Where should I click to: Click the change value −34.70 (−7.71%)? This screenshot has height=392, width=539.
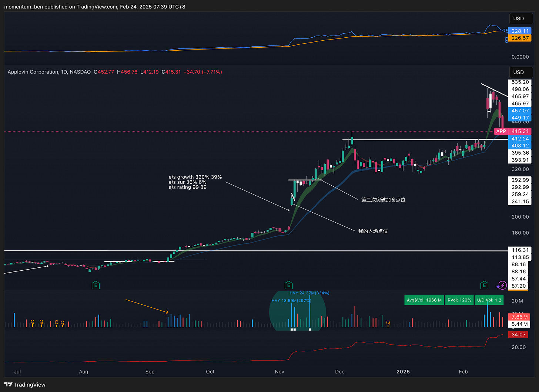203,72
